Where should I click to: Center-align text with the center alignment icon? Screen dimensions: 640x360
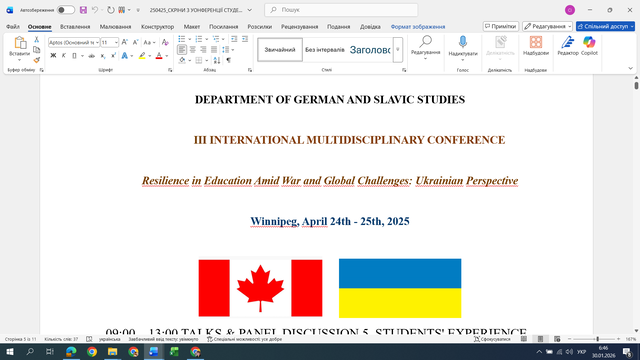193,49
